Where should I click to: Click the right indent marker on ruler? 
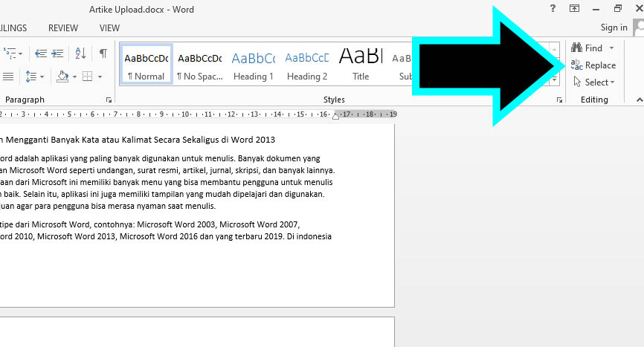[x=335, y=116]
